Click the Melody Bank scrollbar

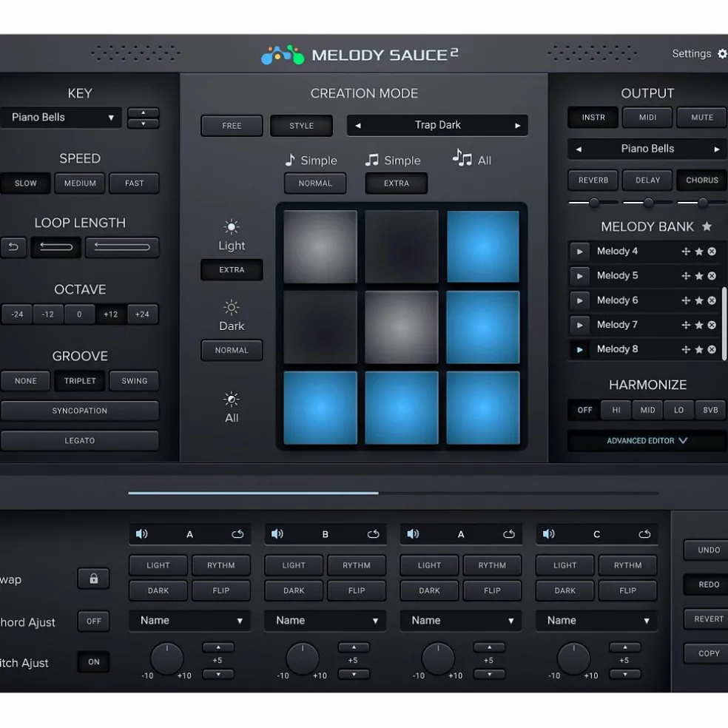(x=724, y=323)
